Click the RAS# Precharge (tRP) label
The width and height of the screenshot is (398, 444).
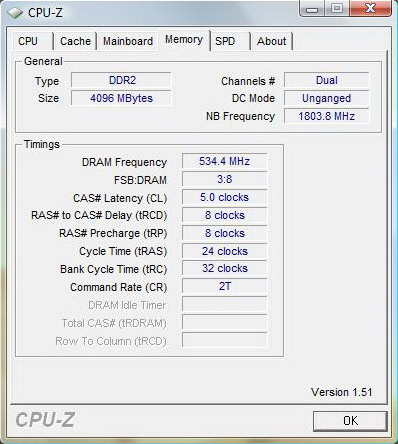pos(113,234)
